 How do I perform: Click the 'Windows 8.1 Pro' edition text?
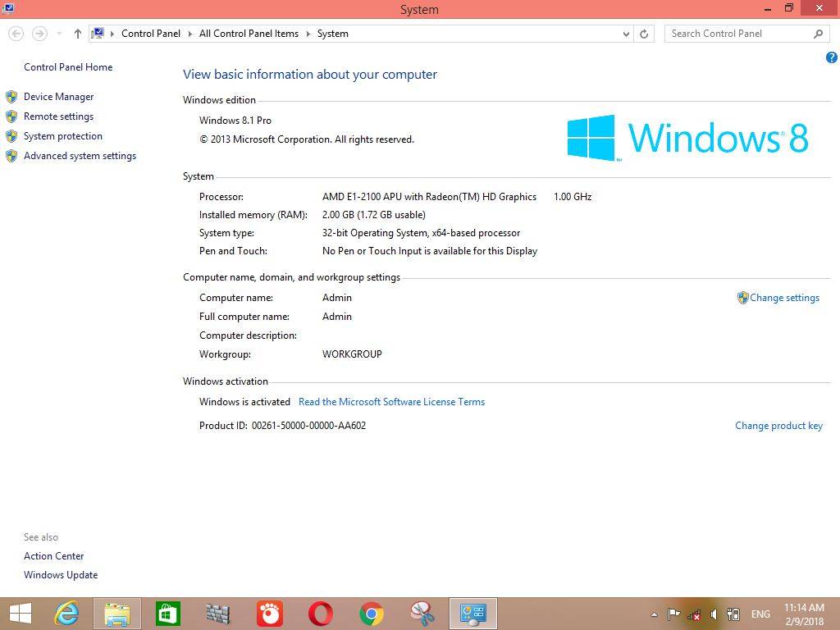(235, 121)
